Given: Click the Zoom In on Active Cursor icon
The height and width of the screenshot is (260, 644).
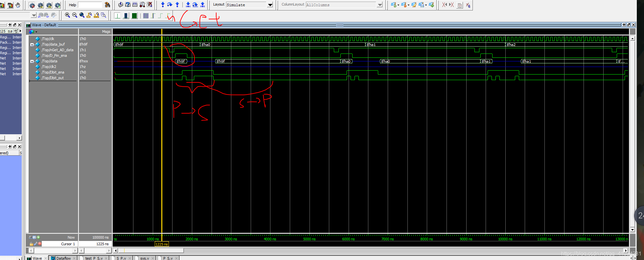Looking at the screenshot, I should pyautogui.click(x=89, y=15).
